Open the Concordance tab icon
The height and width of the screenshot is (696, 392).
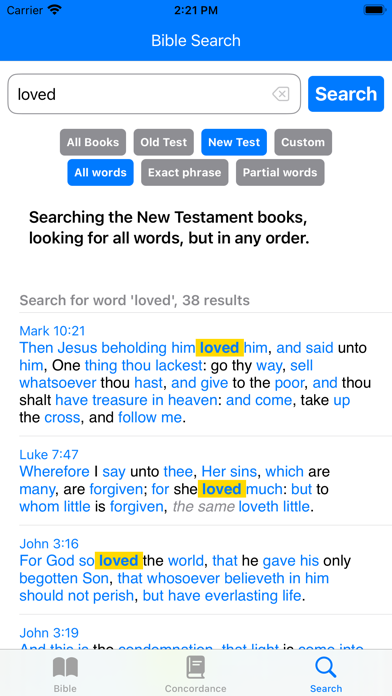coord(196,667)
